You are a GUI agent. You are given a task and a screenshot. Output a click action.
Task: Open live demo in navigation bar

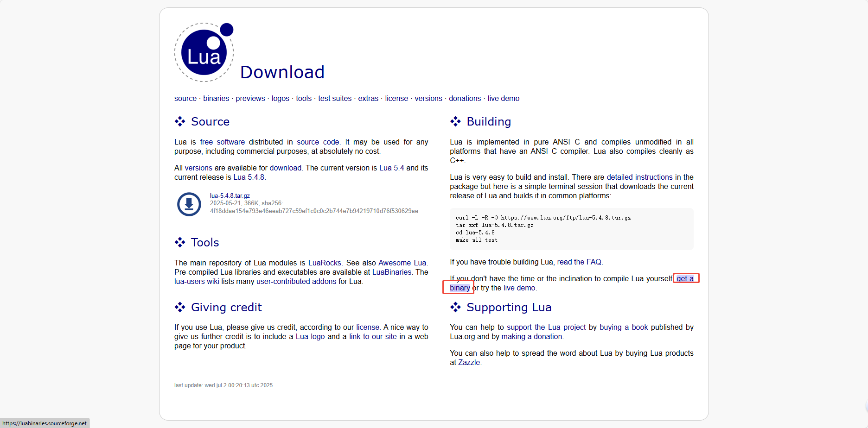pyautogui.click(x=504, y=98)
